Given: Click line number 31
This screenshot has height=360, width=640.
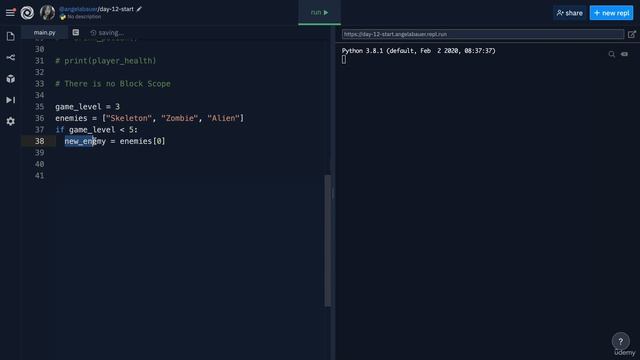Looking at the screenshot, I should click(40, 61).
